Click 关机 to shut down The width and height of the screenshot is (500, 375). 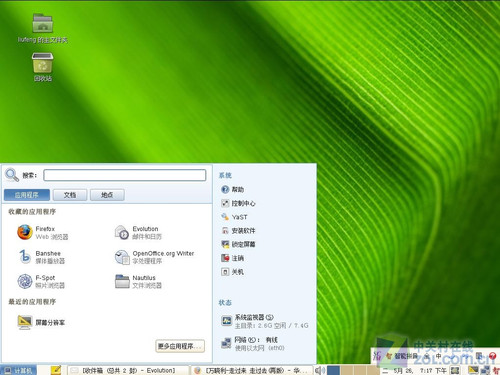pos(232,272)
